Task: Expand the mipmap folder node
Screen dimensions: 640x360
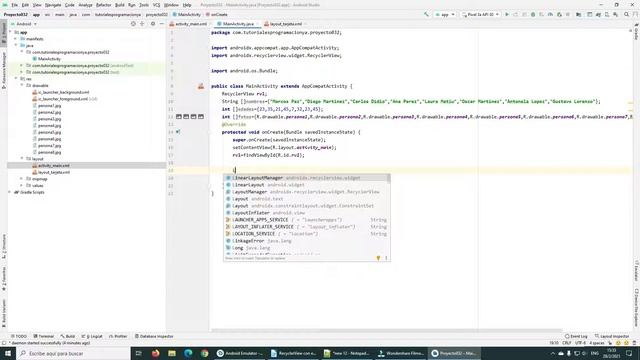Action: (22, 179)
